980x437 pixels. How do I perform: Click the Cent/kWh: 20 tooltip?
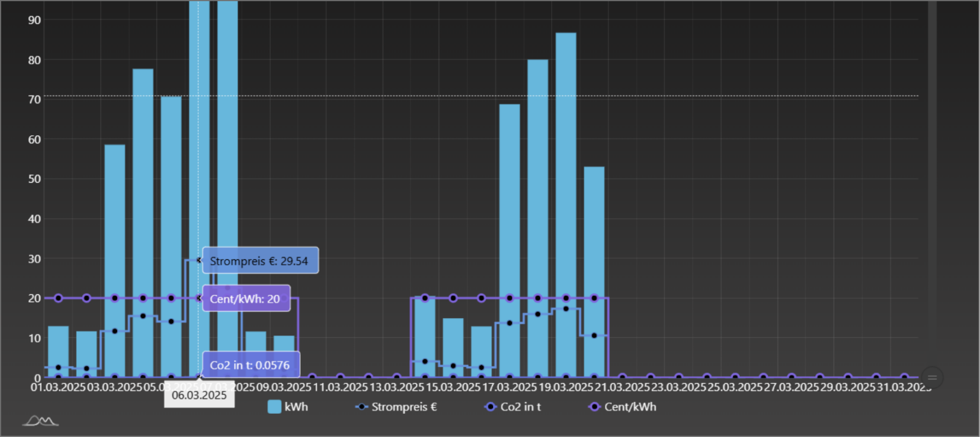coord(246,298)
